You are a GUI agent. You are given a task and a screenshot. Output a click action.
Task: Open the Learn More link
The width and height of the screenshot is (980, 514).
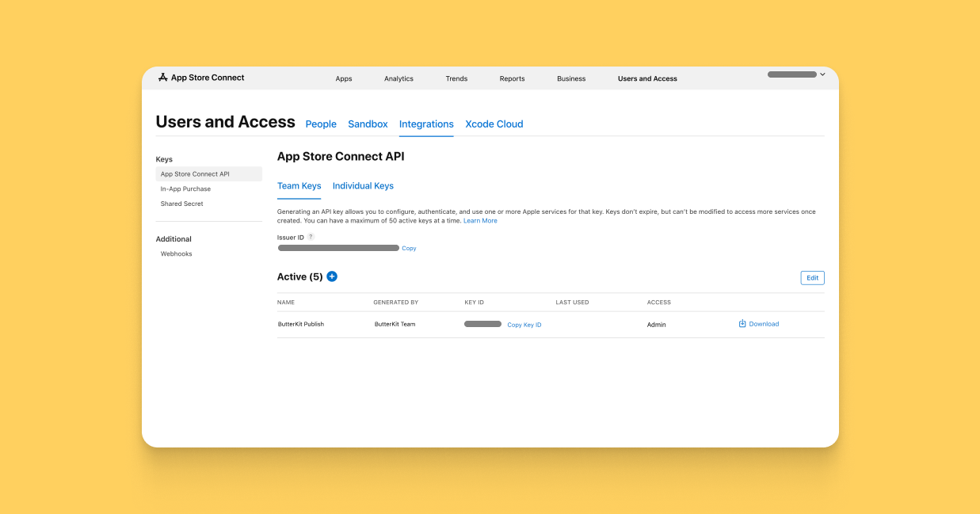click(480, 220)
